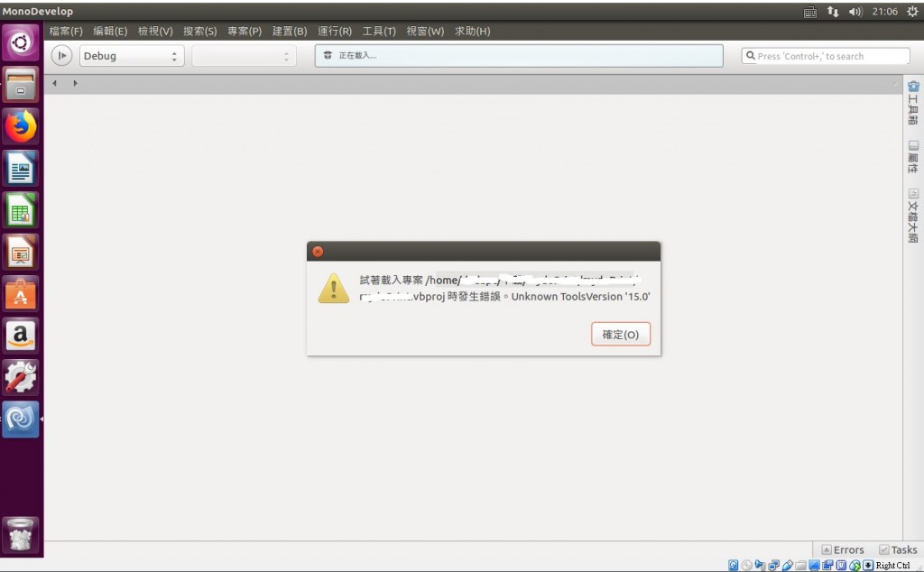Select the MonoDevelop launcher icon
924x572 pixels.
[x=21, y=420]
